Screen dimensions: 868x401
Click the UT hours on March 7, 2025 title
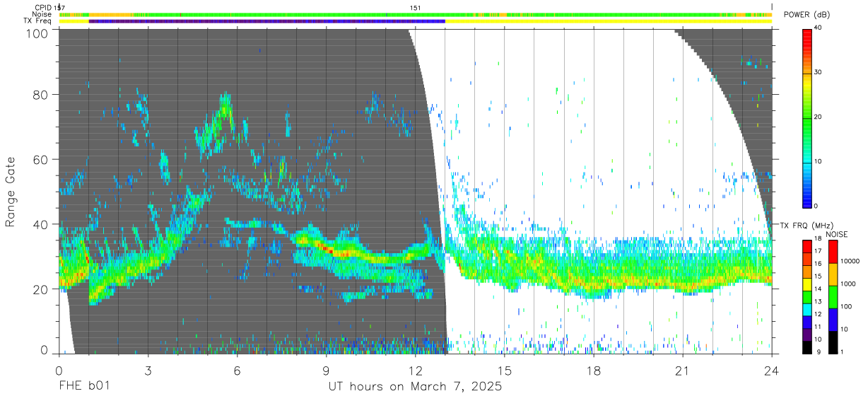(x=415, y=387)
